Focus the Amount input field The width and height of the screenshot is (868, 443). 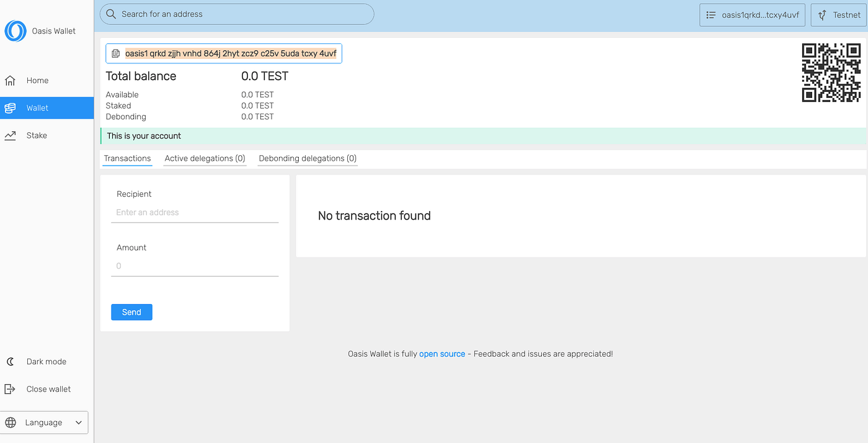(195, 266)
